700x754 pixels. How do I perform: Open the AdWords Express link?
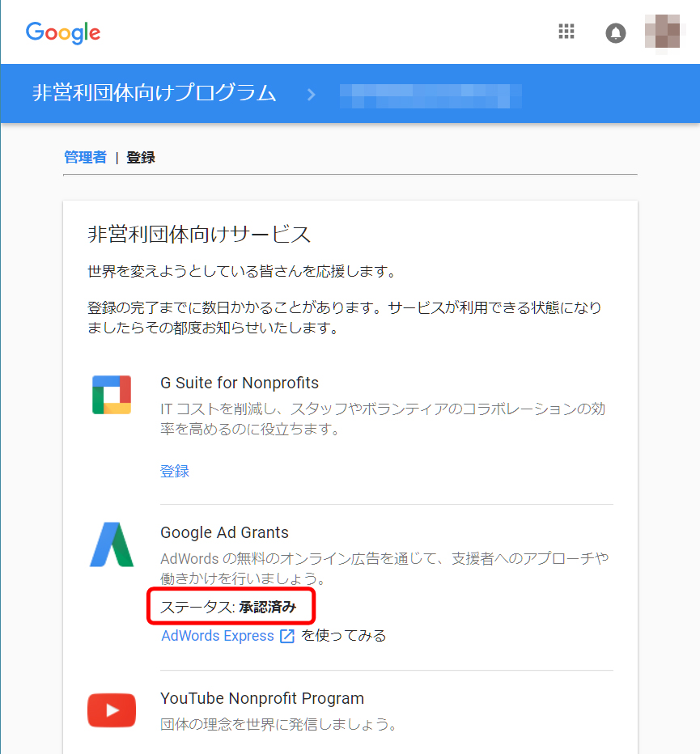coord(218,636)
